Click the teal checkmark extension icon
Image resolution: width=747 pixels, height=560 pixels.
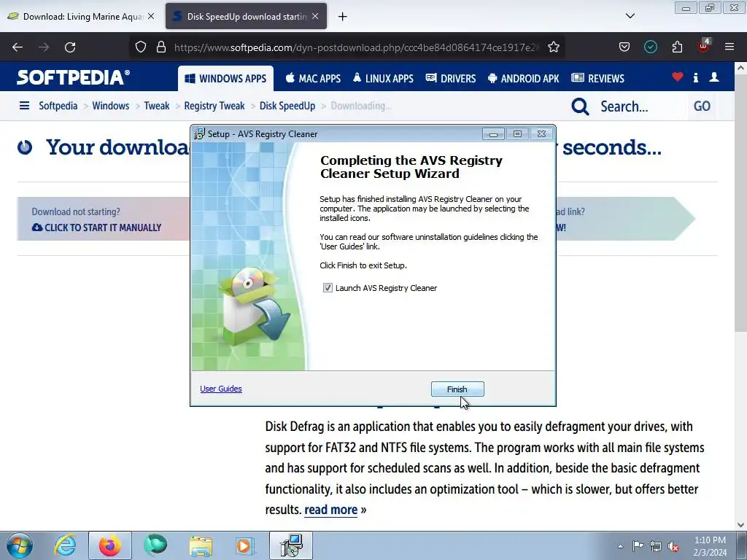coord(650,47)
